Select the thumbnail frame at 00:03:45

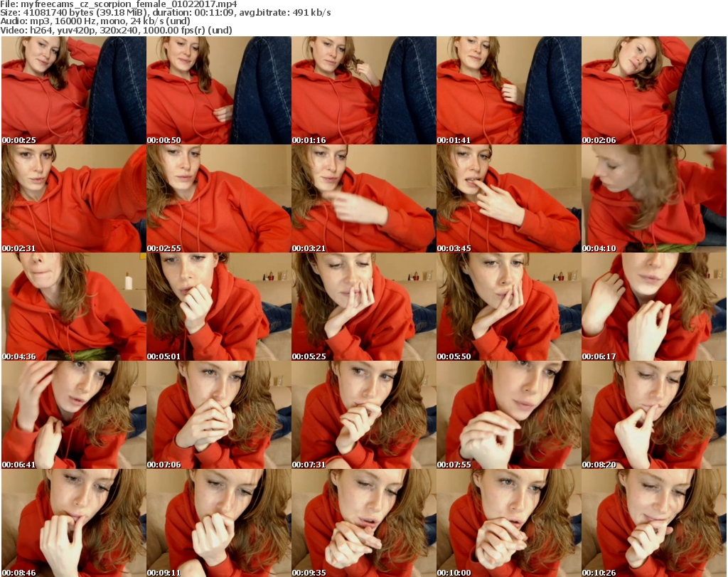pyautogui.click(x=509, y=198)
